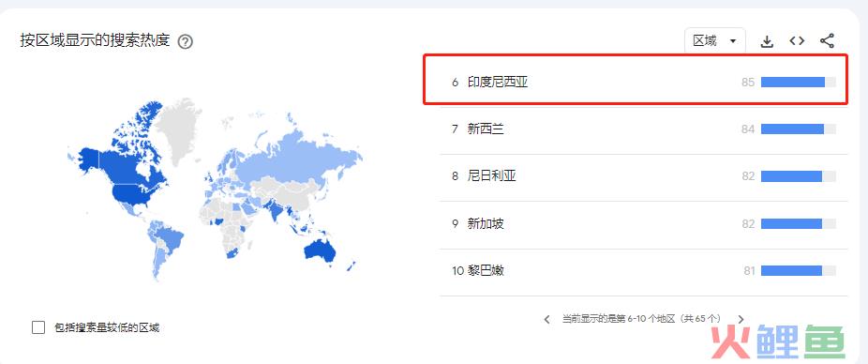Click the 按区域显示的搜索热度 heading
This screenshot has width=868, height=364.
96,40
